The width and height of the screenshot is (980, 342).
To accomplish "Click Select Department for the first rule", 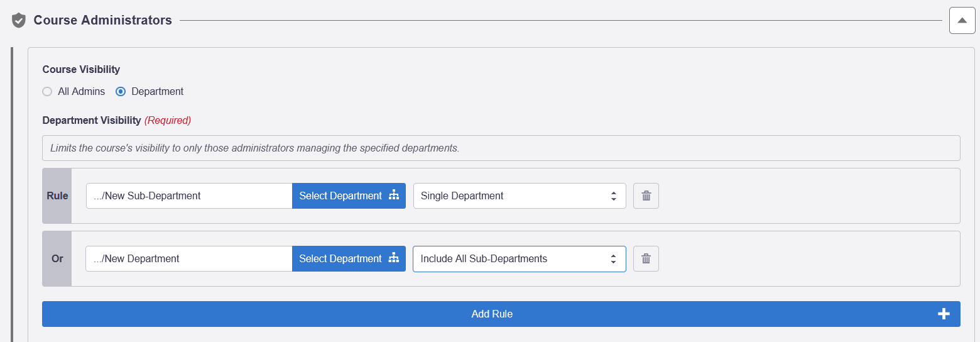I will (x=349, y=196).
